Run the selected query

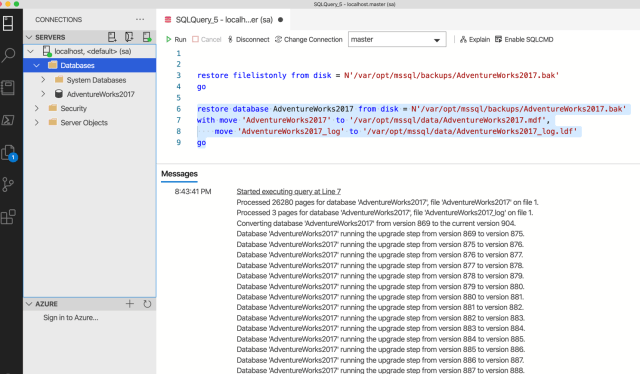[x=176, y=40]
